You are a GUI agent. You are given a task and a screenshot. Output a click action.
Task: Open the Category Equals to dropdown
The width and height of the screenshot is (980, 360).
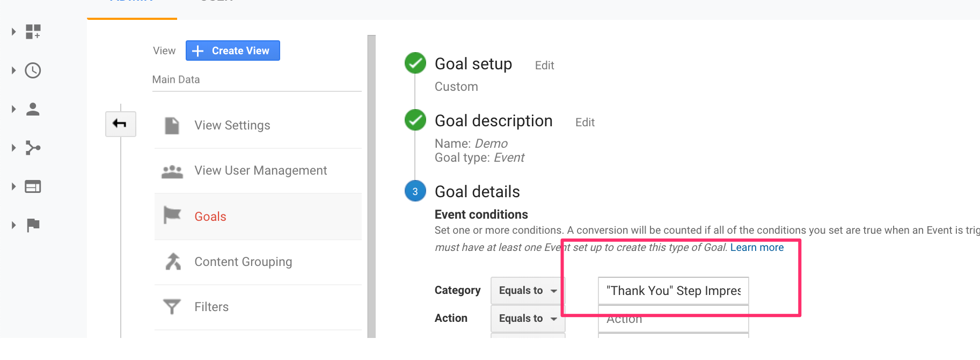tap(528, 290)
